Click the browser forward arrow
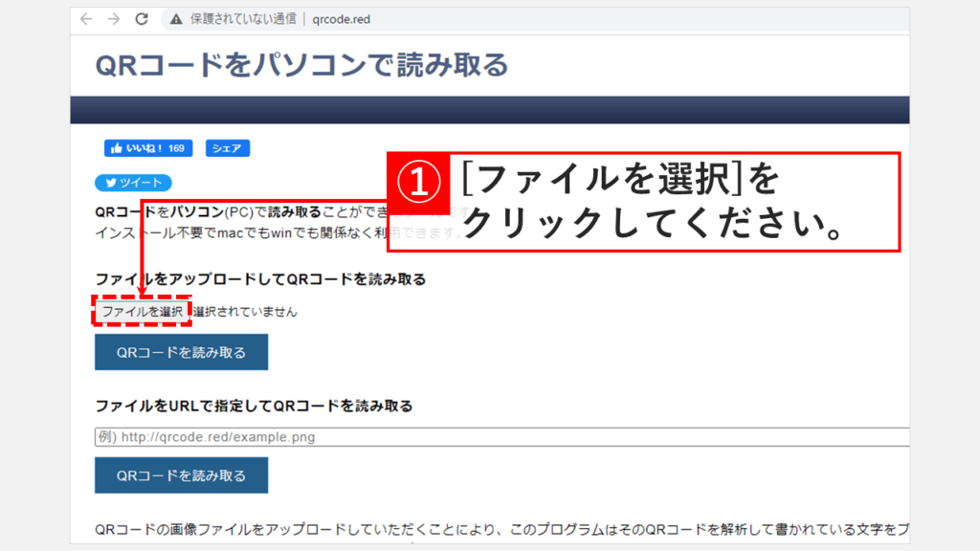 click(113, 19)
